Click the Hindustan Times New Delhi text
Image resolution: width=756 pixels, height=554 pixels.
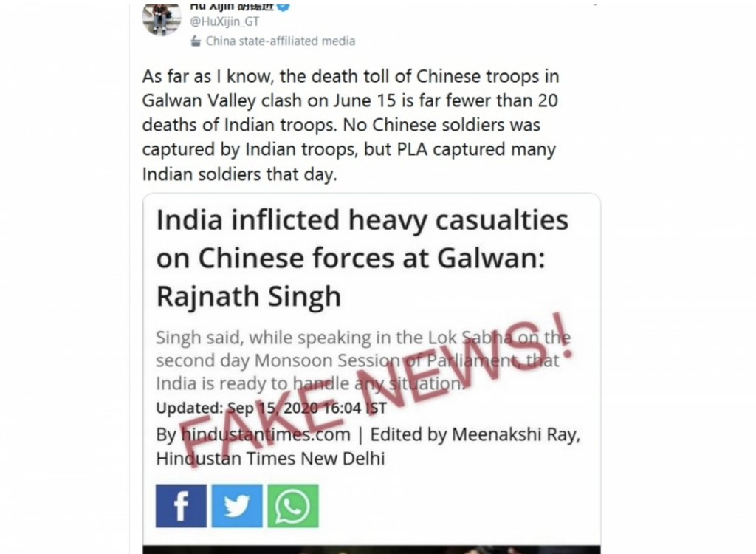pos(270,459)
